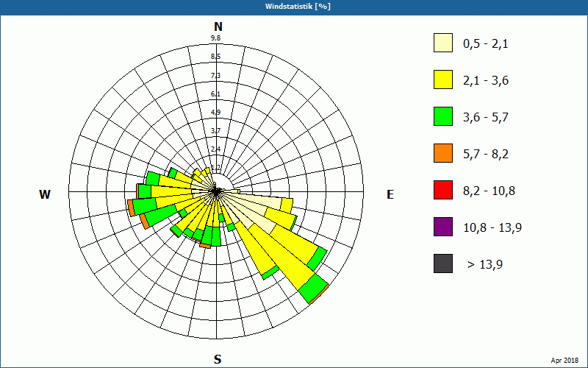Viewport: 588px width, 368px height.
Task: Click the legend text 0,5 - 2,1
Action: click(485, 44)
